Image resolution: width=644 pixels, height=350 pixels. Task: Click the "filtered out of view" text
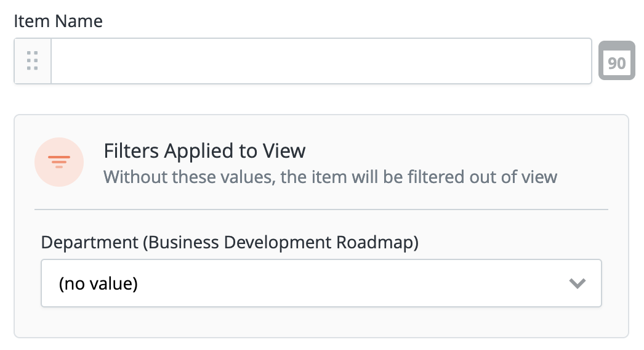tap(485, 177)
